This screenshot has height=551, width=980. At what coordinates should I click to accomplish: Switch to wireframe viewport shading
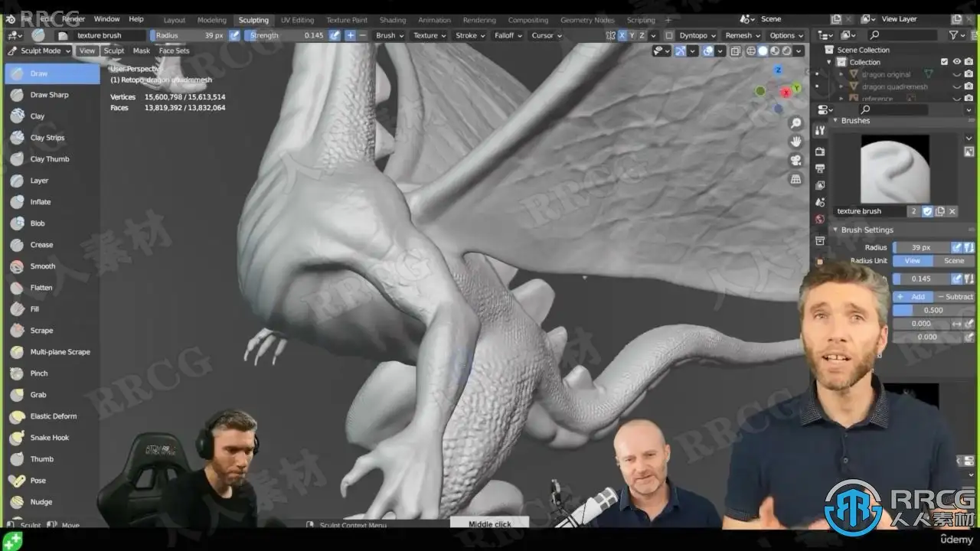click(x=751, y=51)
